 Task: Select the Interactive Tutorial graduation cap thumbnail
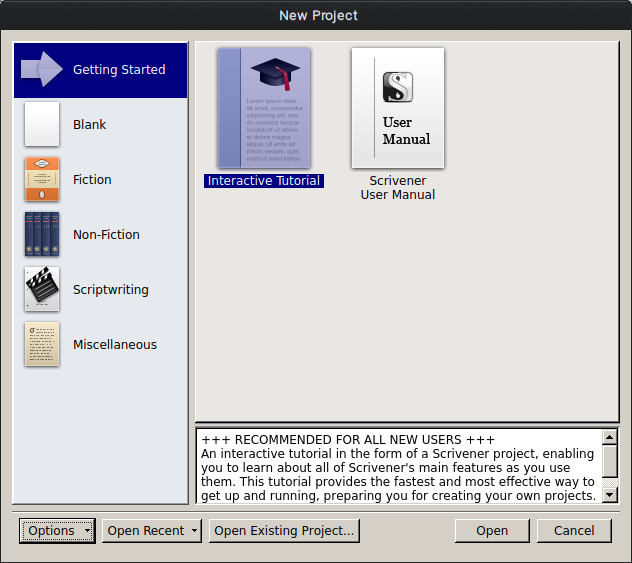tap(264, 108)
